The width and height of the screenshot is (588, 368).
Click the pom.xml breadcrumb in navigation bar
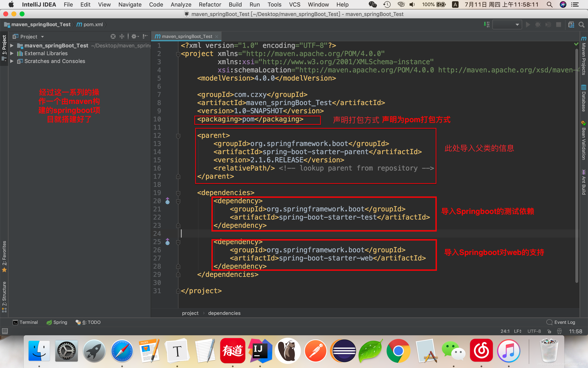click(90, 25)
